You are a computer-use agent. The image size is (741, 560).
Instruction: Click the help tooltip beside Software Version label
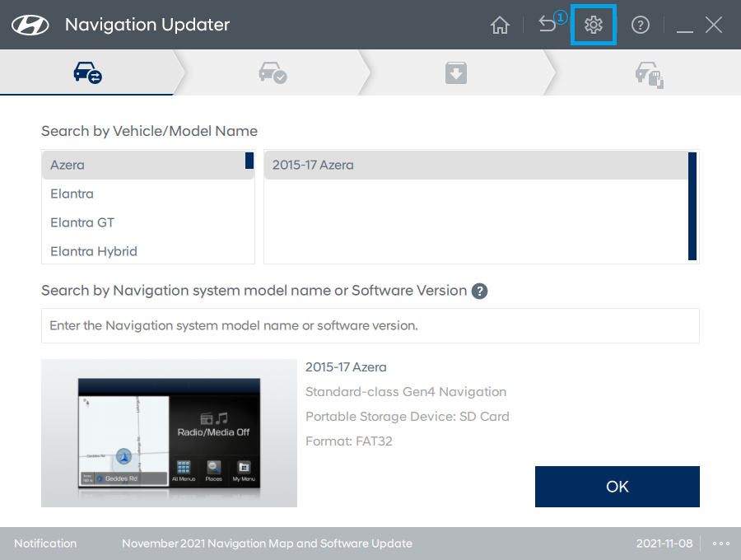[x=479, y=292]
